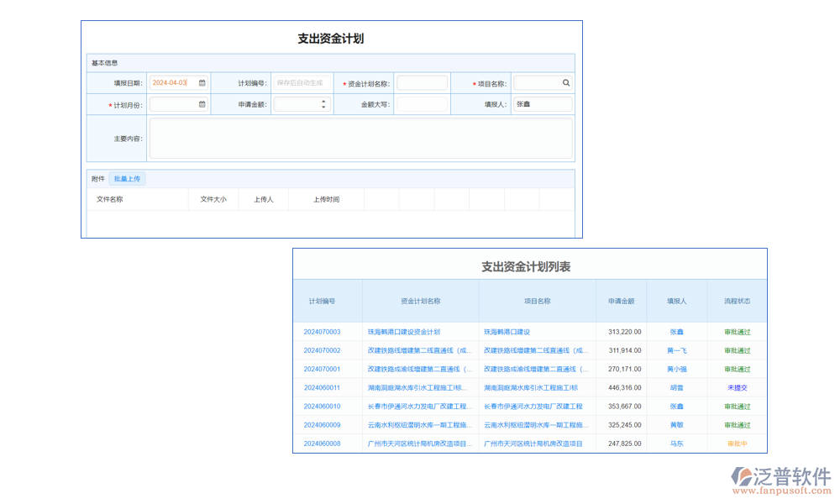Screen dimensions: 840x504
Task: Open plan number 2024070003 link
Action: click(x=322, y=332)
